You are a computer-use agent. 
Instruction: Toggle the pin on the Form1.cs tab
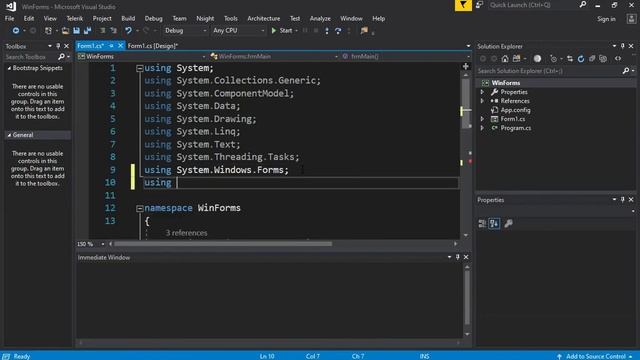[111, 46]
